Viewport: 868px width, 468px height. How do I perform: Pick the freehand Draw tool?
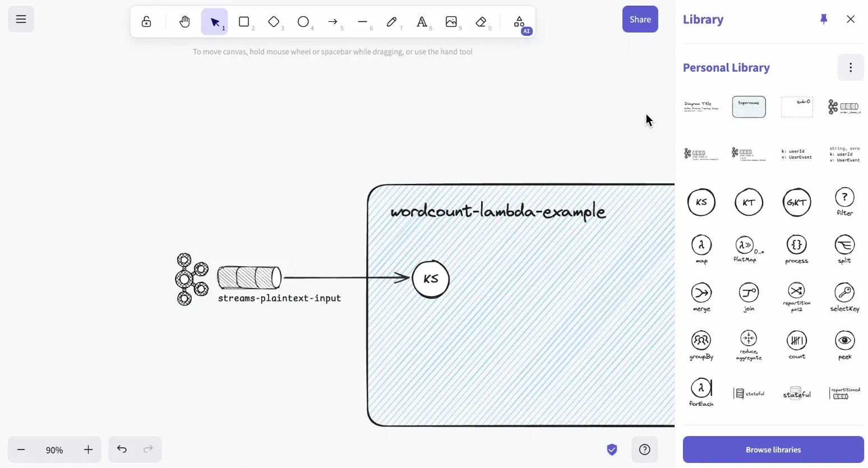click(x=393, y=22)
